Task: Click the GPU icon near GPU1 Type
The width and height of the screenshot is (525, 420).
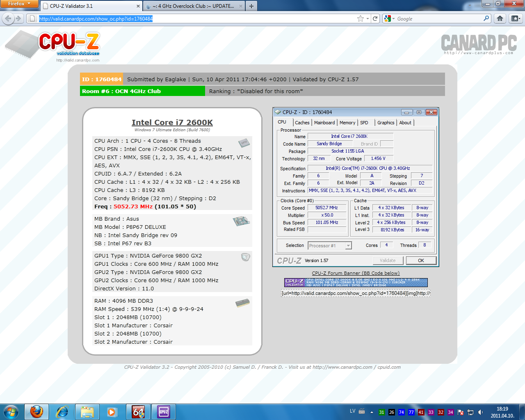Action: (x=246, y=257)
